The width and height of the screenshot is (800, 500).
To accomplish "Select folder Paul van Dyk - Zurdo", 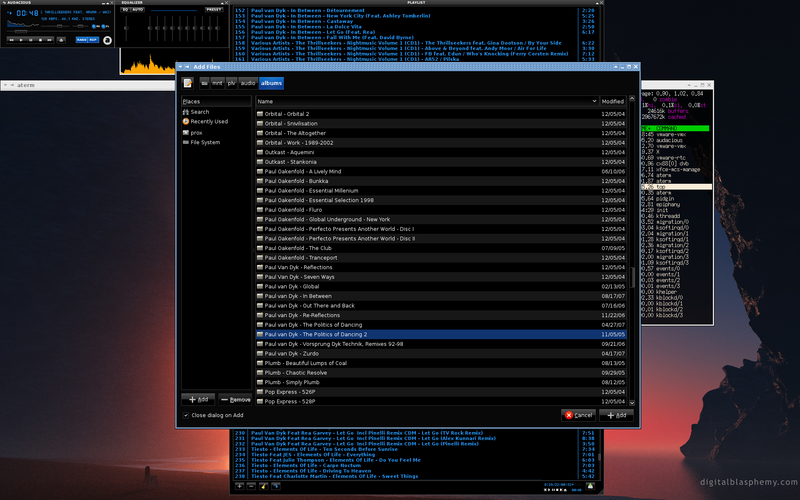I will point(441,354).
